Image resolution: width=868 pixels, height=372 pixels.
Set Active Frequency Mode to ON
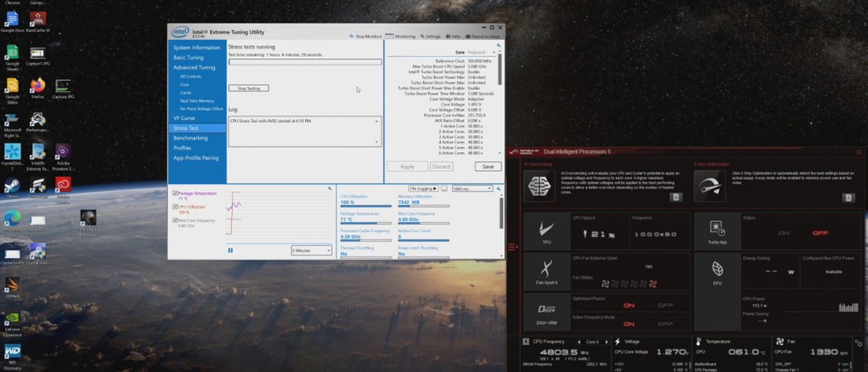pyautogui.click(x=629, y=324)
